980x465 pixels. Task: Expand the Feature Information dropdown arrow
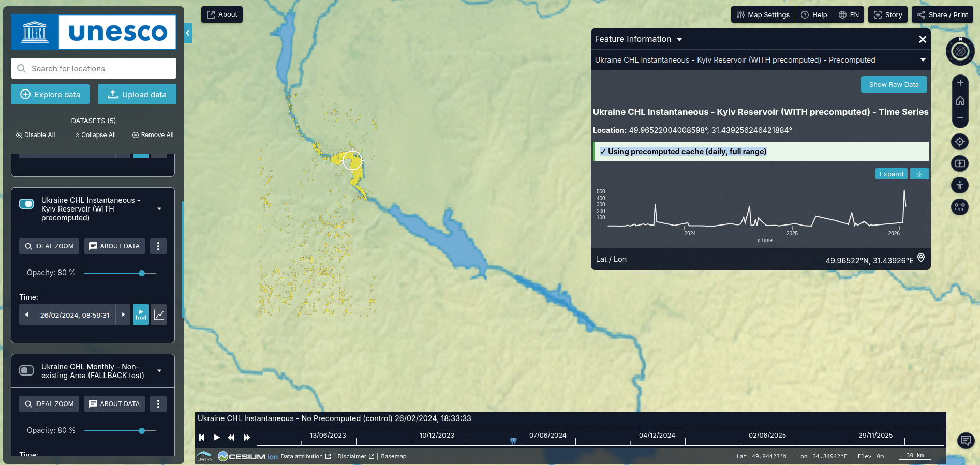click(679, 40)
